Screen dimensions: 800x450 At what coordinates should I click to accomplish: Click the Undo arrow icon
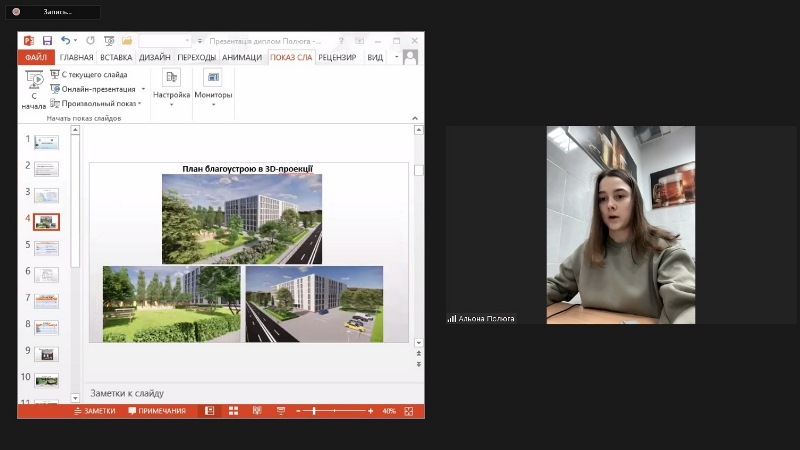click(x=65, y=41)
